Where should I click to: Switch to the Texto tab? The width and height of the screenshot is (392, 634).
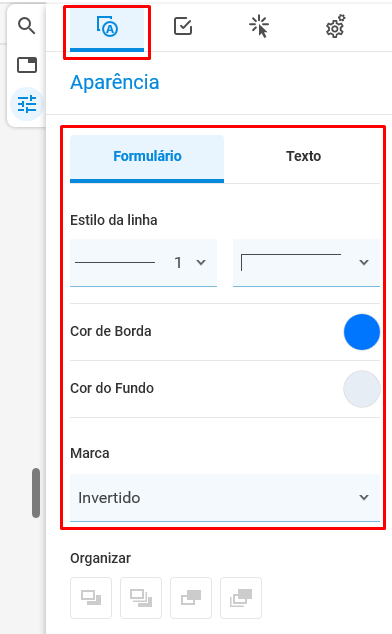pos(303,156)
